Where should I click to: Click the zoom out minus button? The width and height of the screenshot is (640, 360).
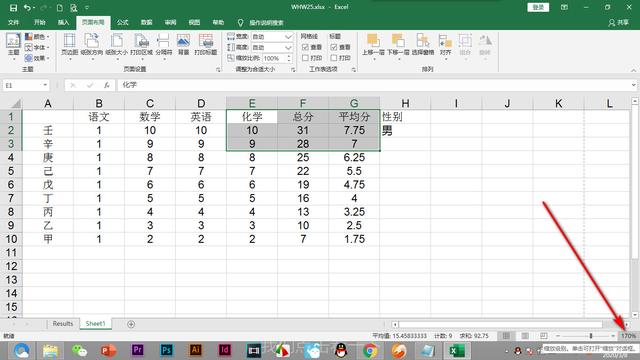pos(558,336)
